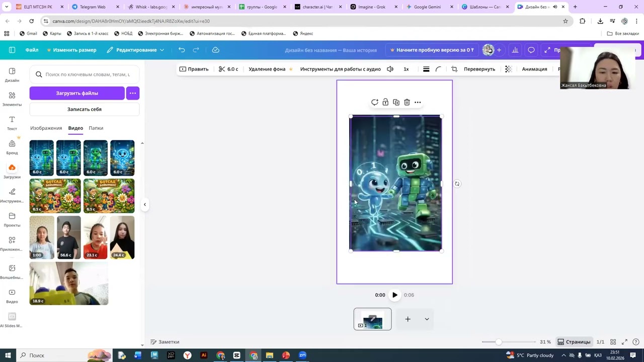Switch to grid view of pages
644x362 pixels.
pos(613,342)
